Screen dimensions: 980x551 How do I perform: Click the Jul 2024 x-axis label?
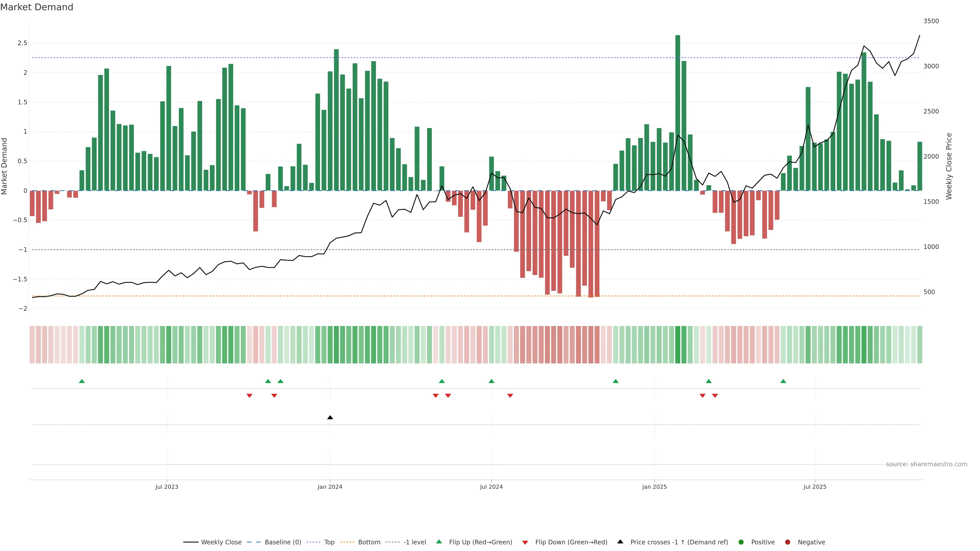click(491, 487)
